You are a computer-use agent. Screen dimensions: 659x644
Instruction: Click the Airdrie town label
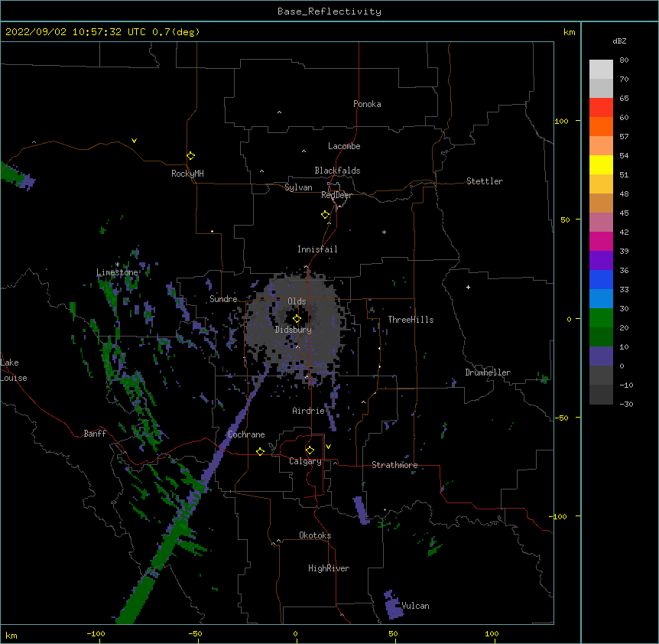[x=309, y=411]
